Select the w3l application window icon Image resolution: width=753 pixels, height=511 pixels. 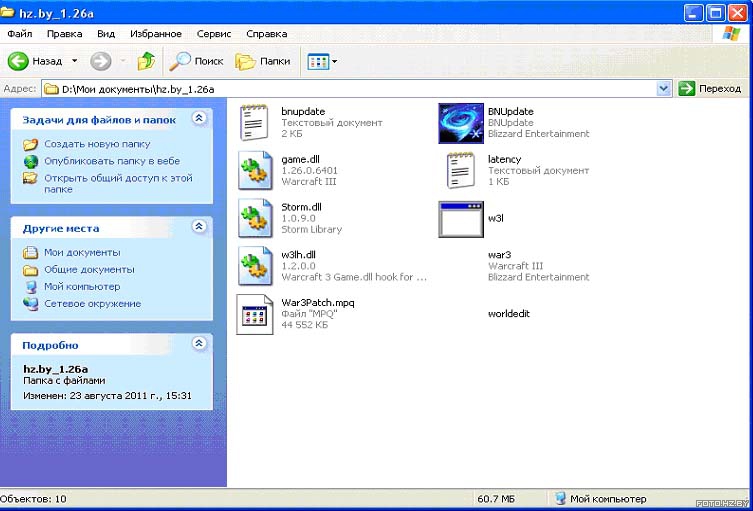461,219
